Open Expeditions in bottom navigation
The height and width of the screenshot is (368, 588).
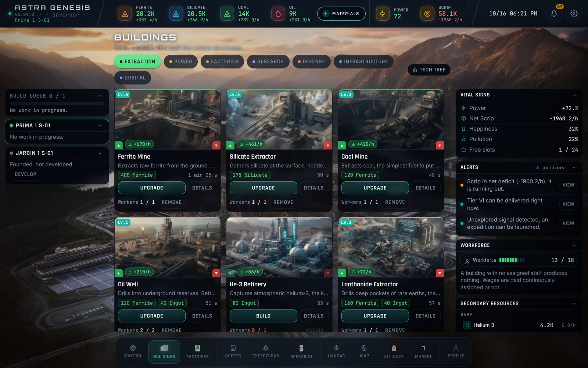point(266,351)
